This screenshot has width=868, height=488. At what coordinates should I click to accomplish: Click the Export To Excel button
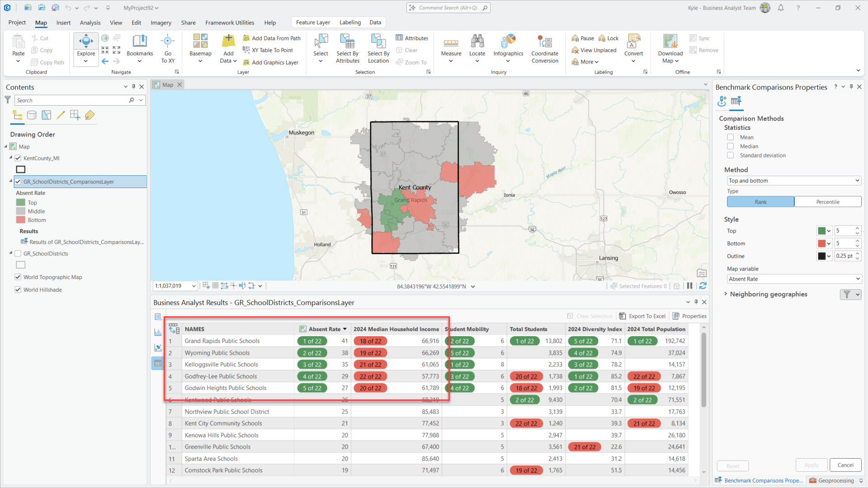(642, 316)
